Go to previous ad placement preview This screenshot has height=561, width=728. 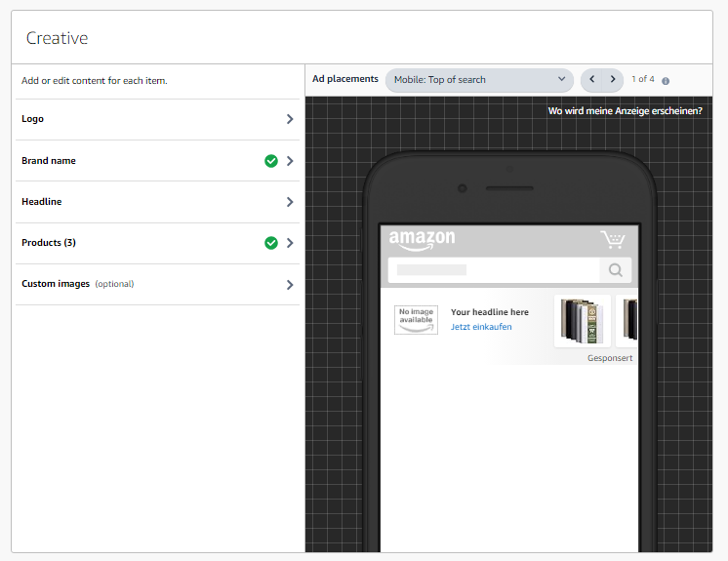pyautogui.click(x=591, y=79)
